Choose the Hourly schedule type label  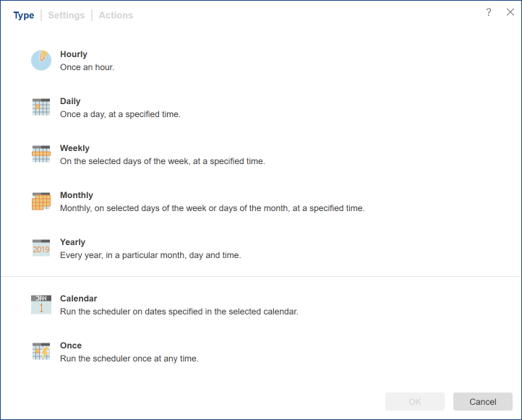(x=74, y=54)
